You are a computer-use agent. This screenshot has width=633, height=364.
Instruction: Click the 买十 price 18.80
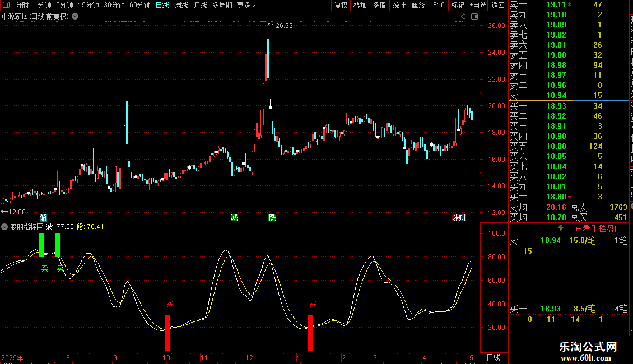pyautogui.click(x=556, y=197)
